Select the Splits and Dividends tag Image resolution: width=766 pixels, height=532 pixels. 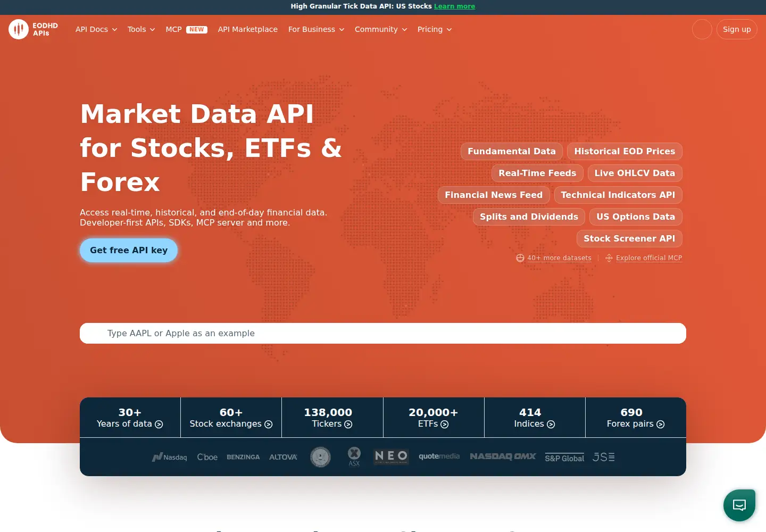pos(529,217)
